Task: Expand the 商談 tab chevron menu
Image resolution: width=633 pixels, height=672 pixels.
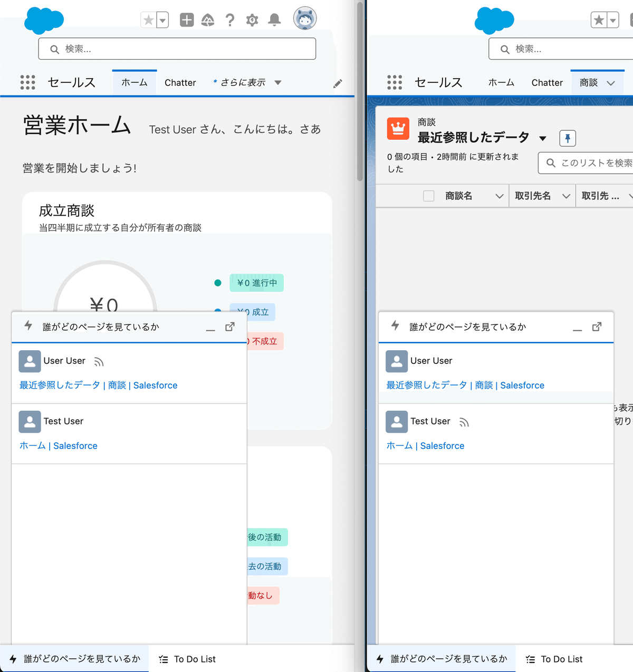Action: point(611,83)
